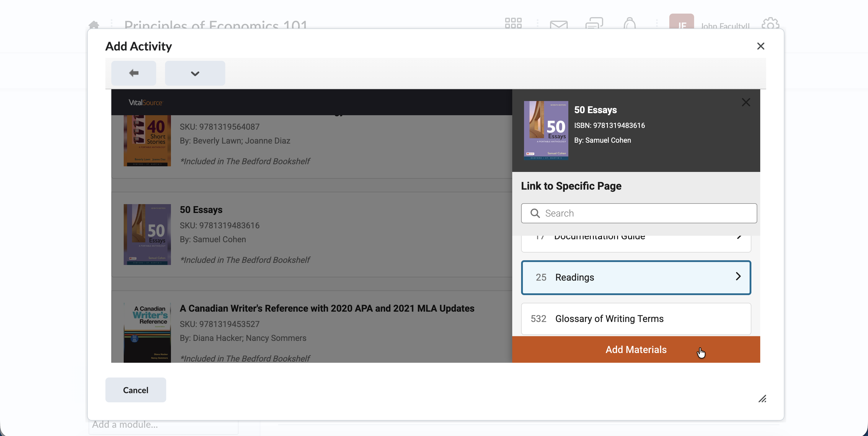Click By: Beverly Lawn; Joanne Diaz text

tap(235, 141)
